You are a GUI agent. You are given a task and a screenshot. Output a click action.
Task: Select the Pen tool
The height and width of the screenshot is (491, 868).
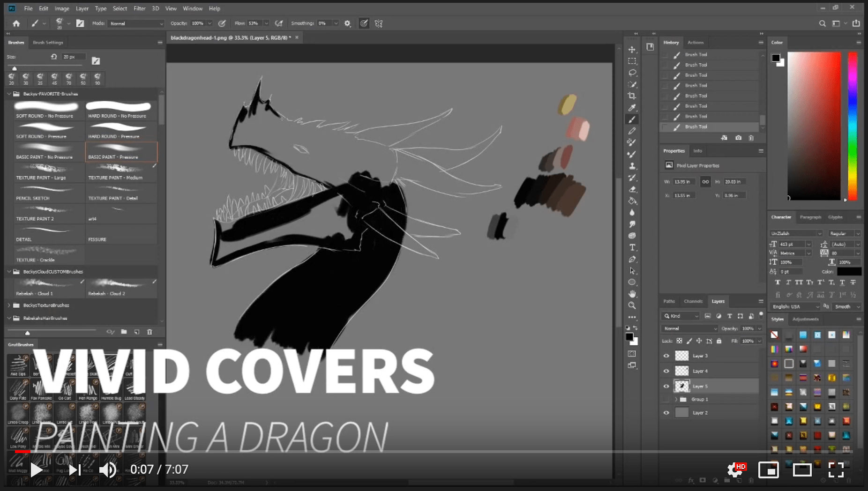[x=632, y=259]
